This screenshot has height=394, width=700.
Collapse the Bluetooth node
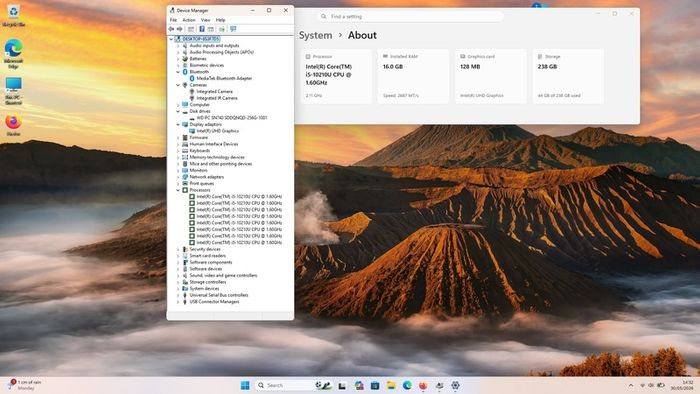click(178, 72)
